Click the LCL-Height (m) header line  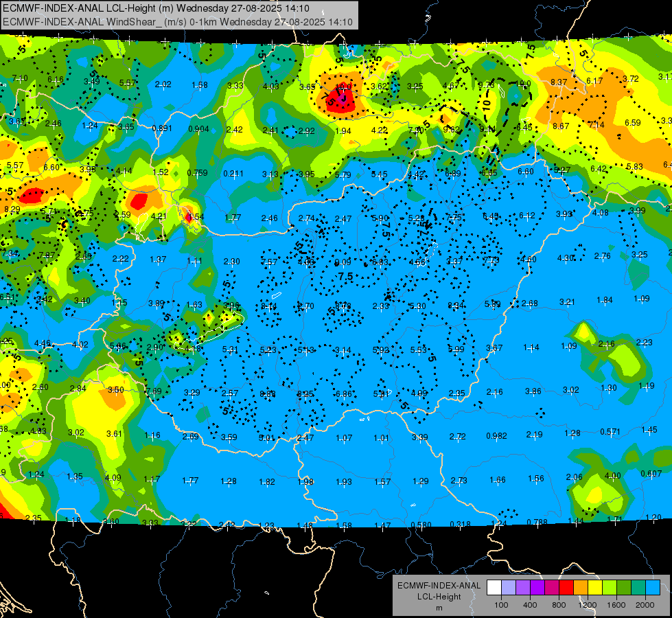pos(156,8)
